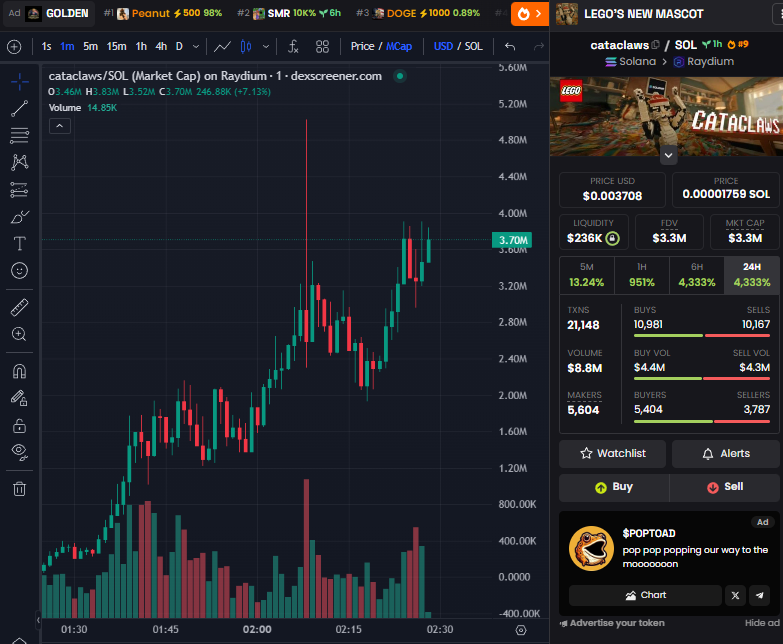Select the 1H price change tab
Screen dimensions: 783x644
click(x=642, y=275)
